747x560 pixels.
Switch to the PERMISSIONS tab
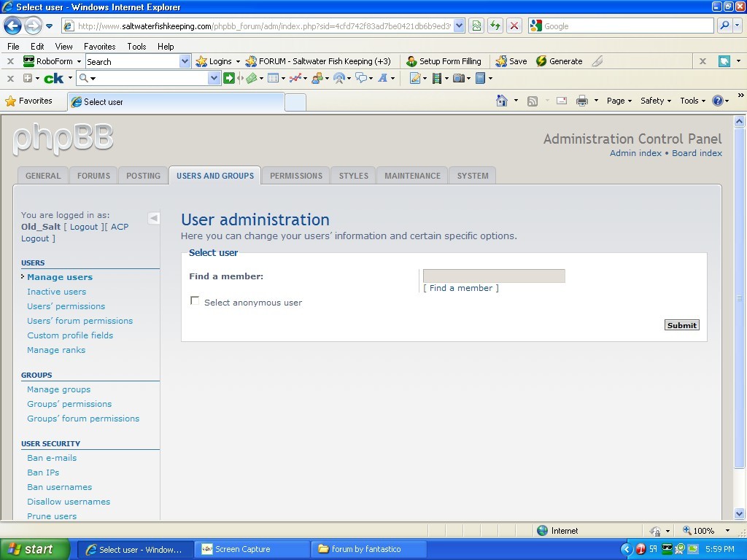coord(296,175)
